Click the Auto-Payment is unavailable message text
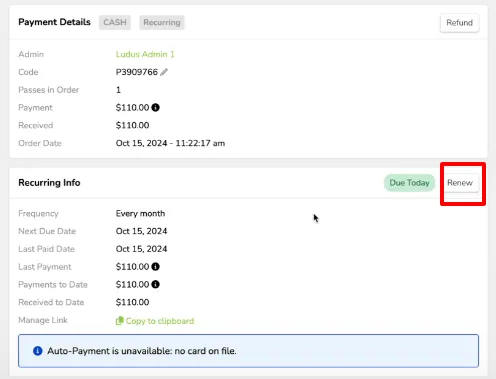This screenshot has width=496, height=379. (x=142, y=351)
